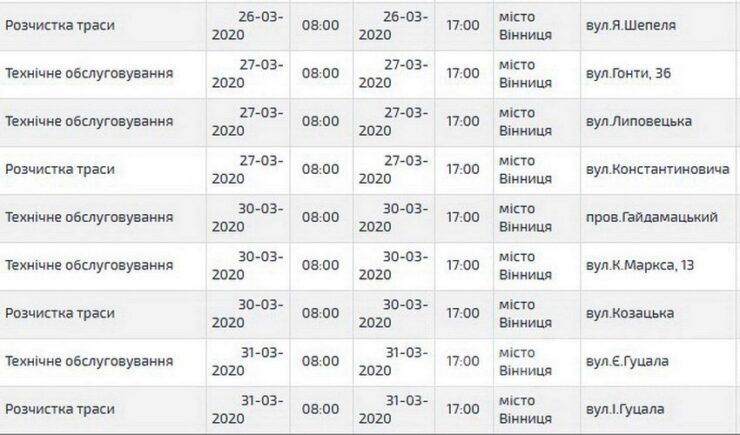This screenshot has width=740, height=435.
Task: Select the 17:00 end time for вул.К.Маркса
Action: (463, 265)
